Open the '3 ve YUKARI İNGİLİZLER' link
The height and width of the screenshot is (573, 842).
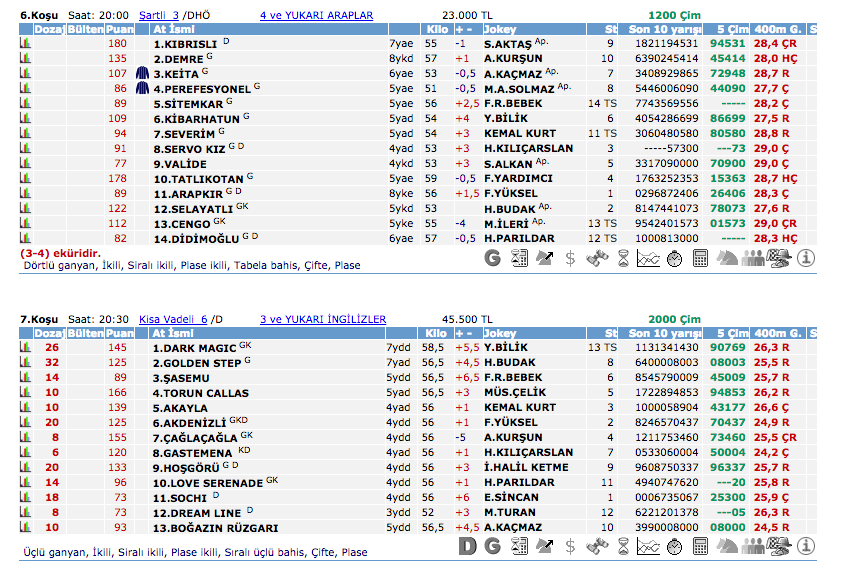(322, 319)
